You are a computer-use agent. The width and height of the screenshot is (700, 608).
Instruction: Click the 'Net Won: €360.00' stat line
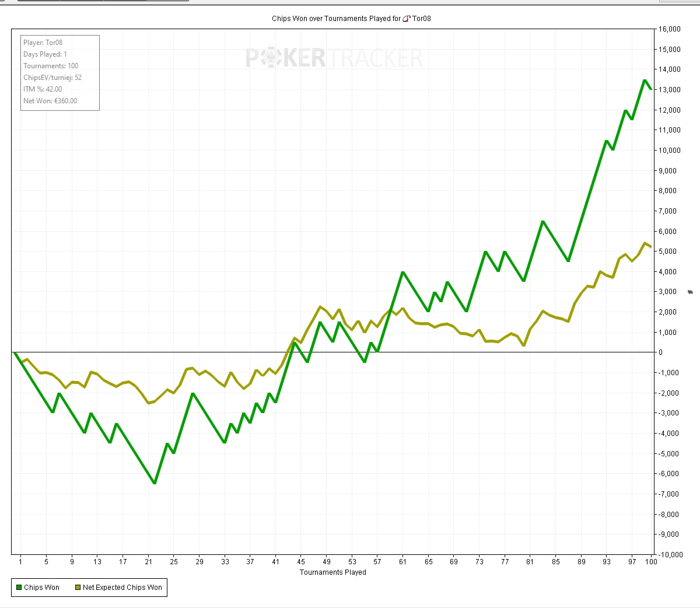[50, 101]
